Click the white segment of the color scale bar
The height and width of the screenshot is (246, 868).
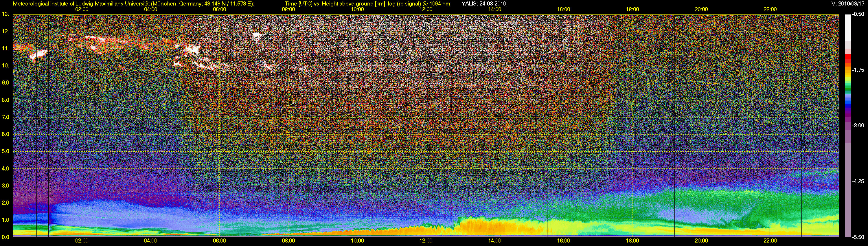click(x=847, y=28)
